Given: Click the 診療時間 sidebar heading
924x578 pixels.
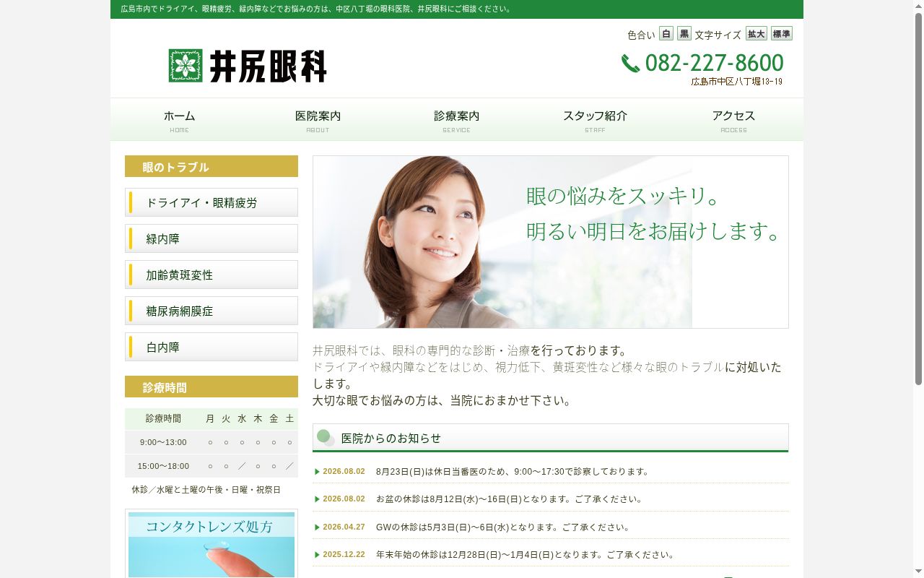Looking at the screenshot, I should (212, 387).
